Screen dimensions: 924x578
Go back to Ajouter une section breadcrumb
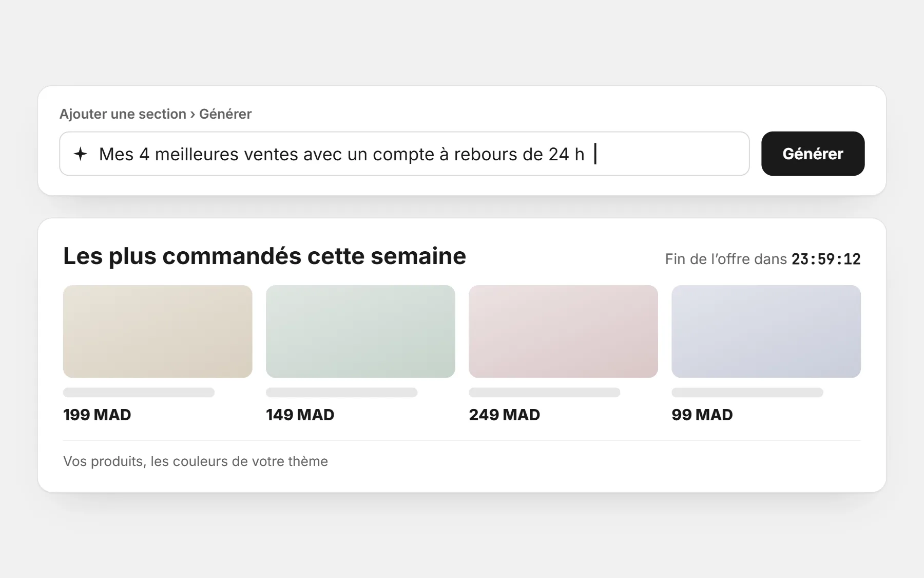tap(123, 114)
